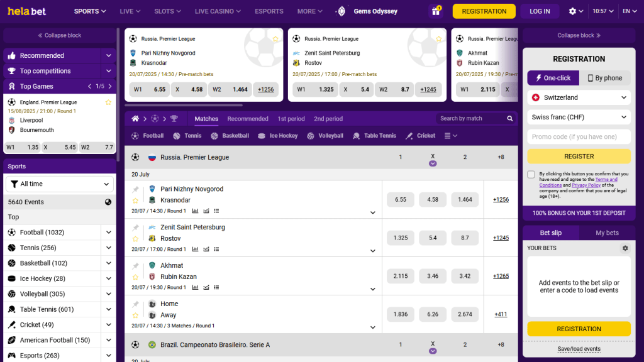
Task: Click the yellow REGISTER button
Action: (579, 156)
